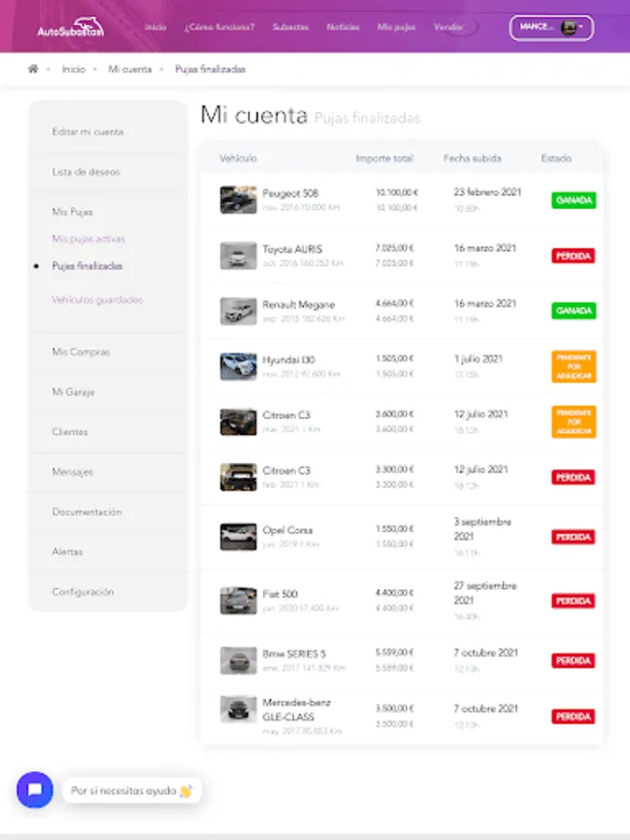
Task: Click the Estado column header
Action: pyautogui.click(x=556, y=159)
